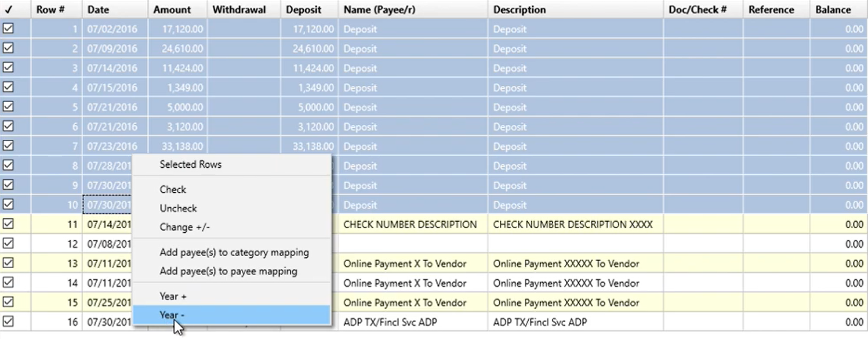Click the Deposit column header
The width and height of the screenshot is (868, 339).
pos(310,9)
